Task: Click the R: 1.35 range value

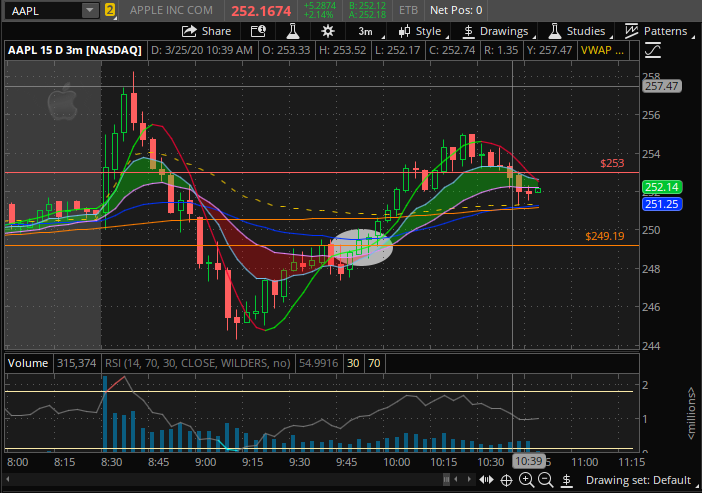Action: [x=501, y=50]
